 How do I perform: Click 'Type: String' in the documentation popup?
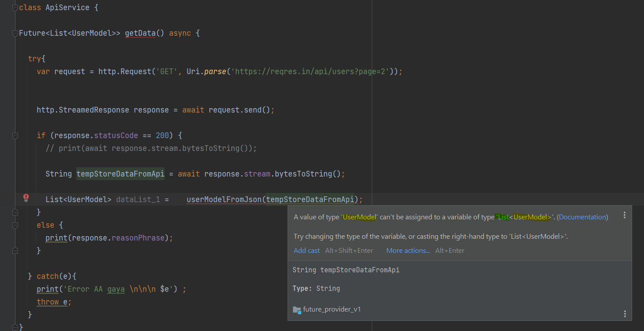pos(316,289)
